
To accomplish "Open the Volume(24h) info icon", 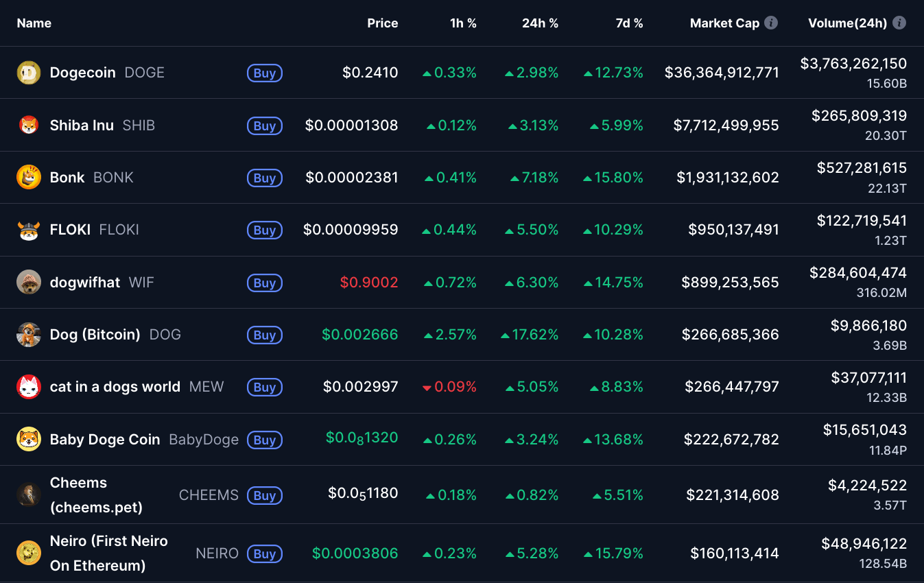I will point(899,23).
